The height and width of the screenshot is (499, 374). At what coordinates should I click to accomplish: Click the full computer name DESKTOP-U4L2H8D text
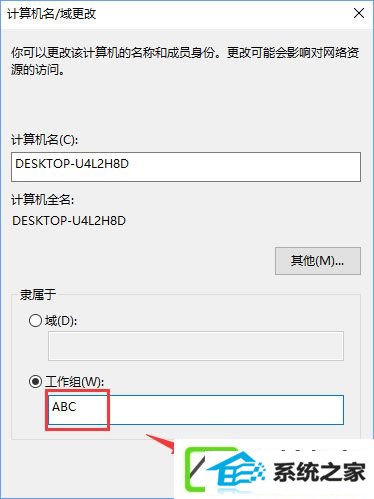click(69, 221)
